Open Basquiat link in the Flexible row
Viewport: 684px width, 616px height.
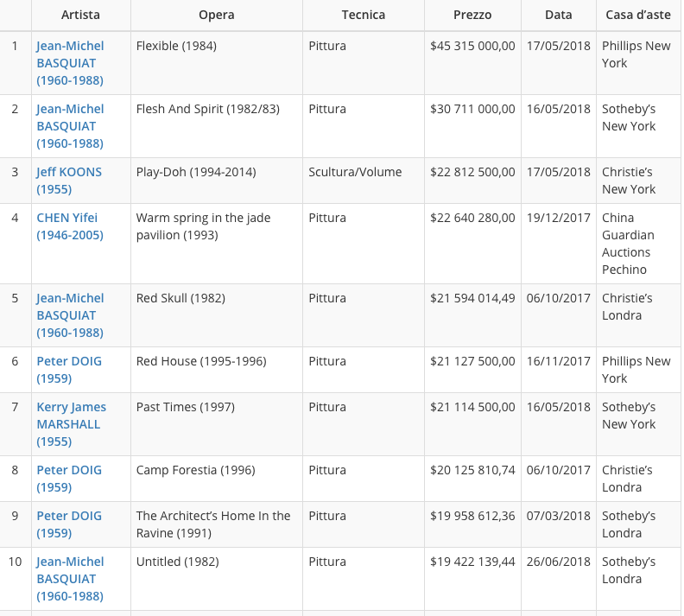pyautogui.click(x=70, y=63)
